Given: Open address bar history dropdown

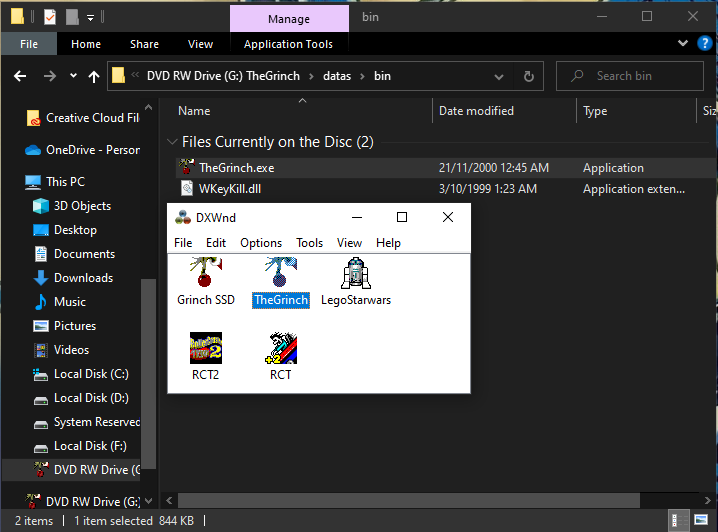Looking at the screenshot, I should pyautogui.click(x=499, y=76).
